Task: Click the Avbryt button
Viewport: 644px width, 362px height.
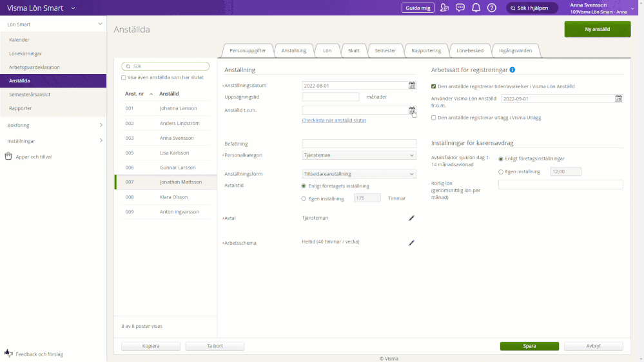Action: pyautogui.click(x=594, y=346)
